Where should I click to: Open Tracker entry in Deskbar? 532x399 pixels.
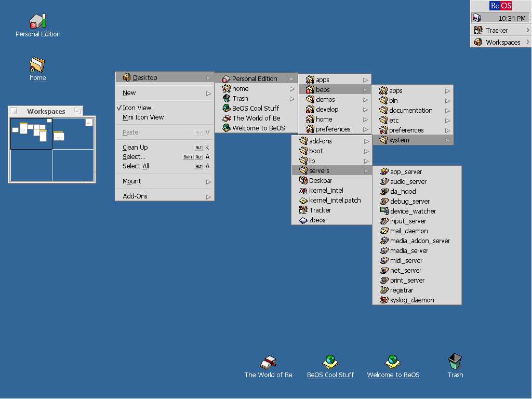click(500, 30)
